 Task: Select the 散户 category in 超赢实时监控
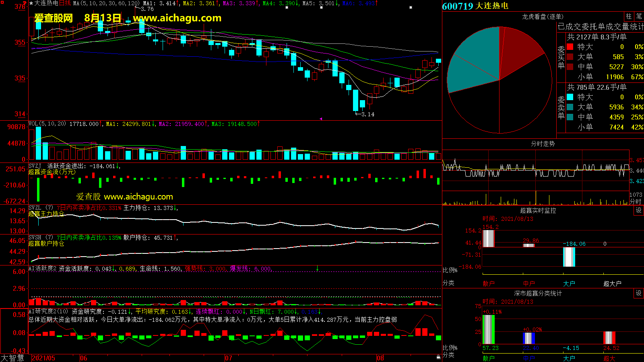pos(489,284)
